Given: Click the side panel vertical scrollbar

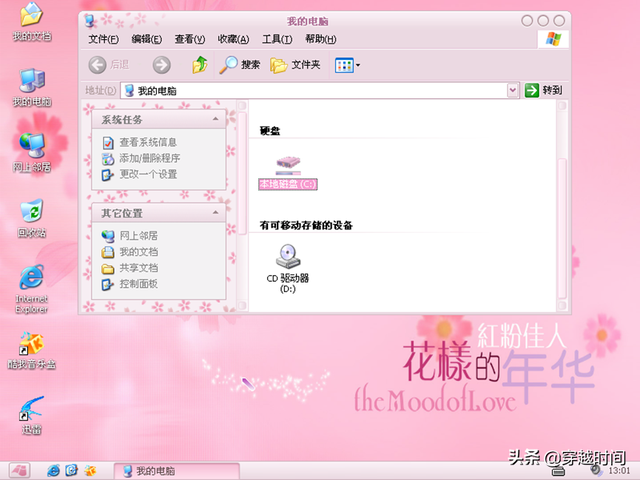Looking at the screenshot, I should (x=242, y=173).
